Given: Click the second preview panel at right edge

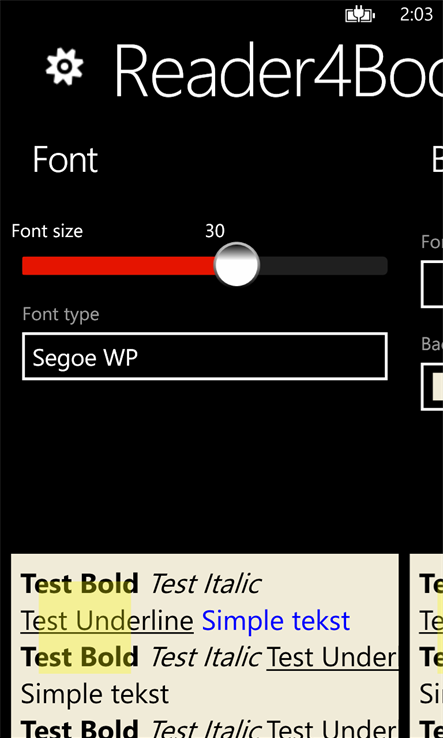Looking at the screenshot, I should pyautogui.click(x=427, y=646).
